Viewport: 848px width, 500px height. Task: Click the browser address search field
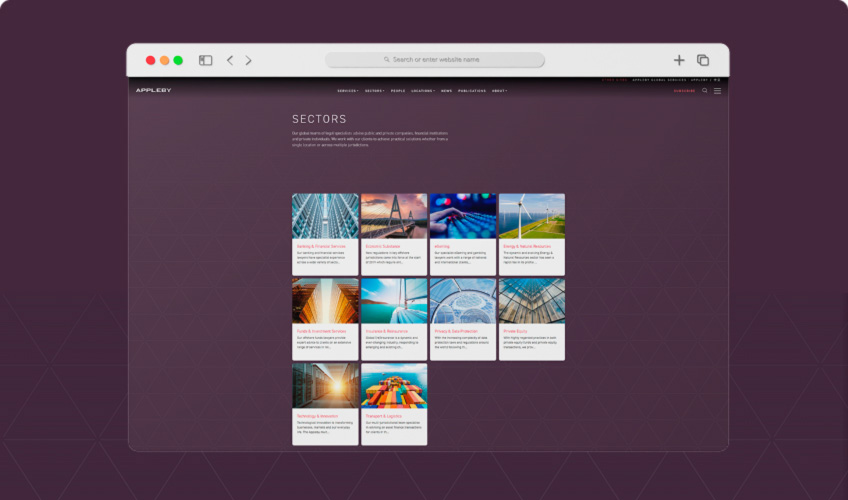point(435,60)
